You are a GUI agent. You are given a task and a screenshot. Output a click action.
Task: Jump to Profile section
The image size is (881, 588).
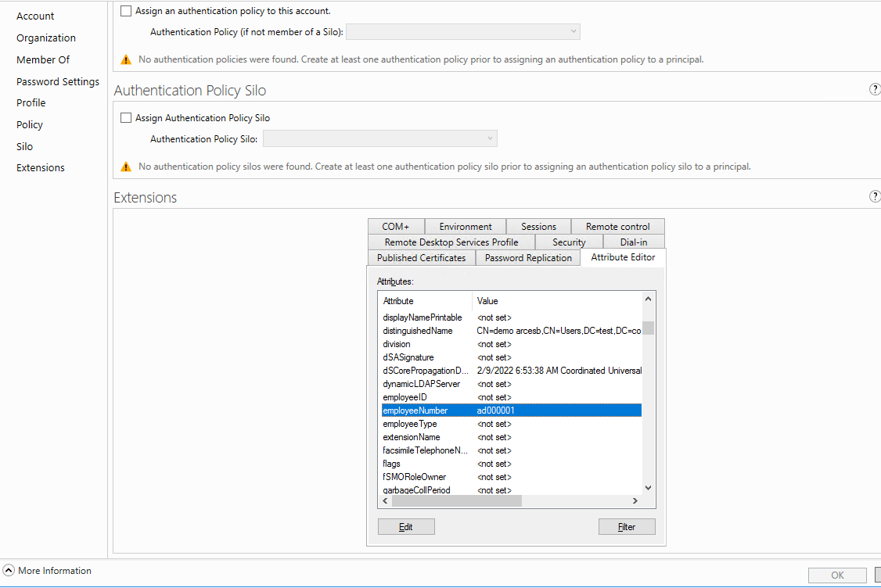point(31,102)
